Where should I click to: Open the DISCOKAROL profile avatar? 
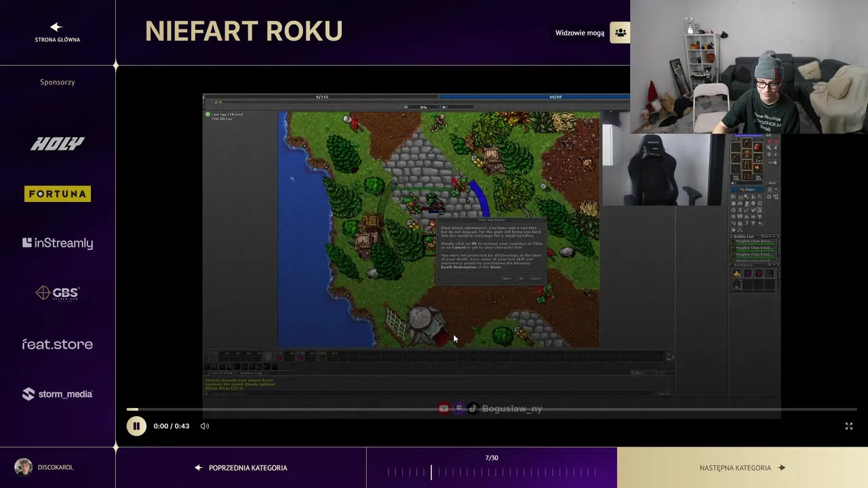tap(23, 467)
